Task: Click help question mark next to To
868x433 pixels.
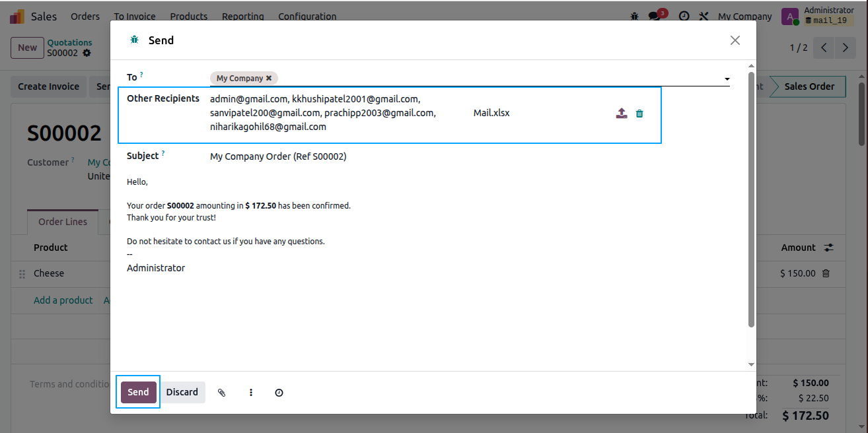Action: click(141, 75)
